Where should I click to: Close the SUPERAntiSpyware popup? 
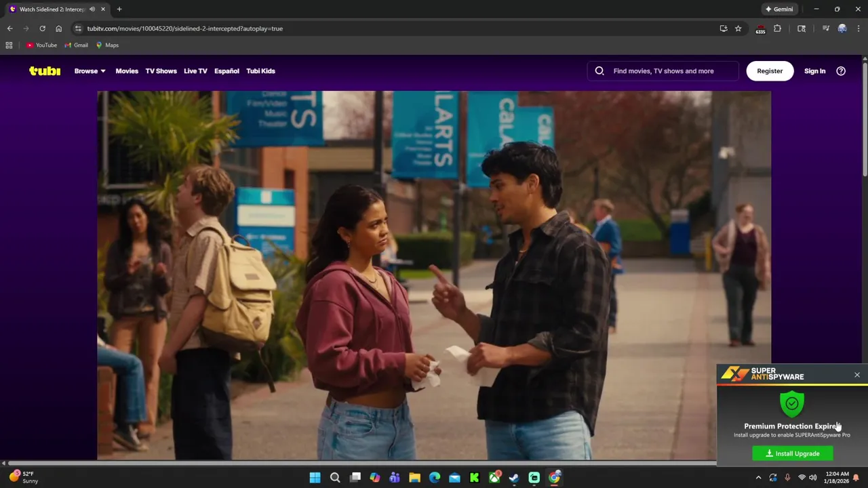click(857, 375)
